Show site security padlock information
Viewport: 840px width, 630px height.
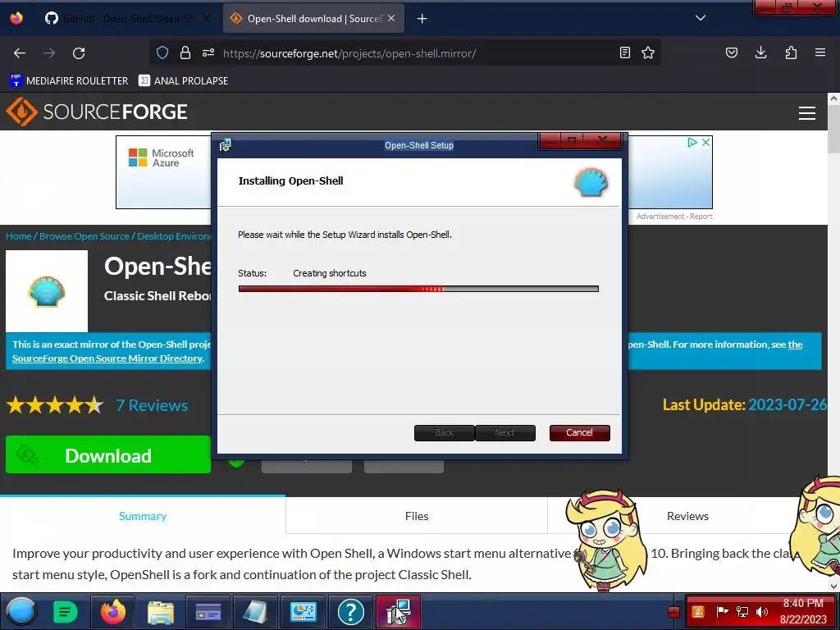point(185,53)
